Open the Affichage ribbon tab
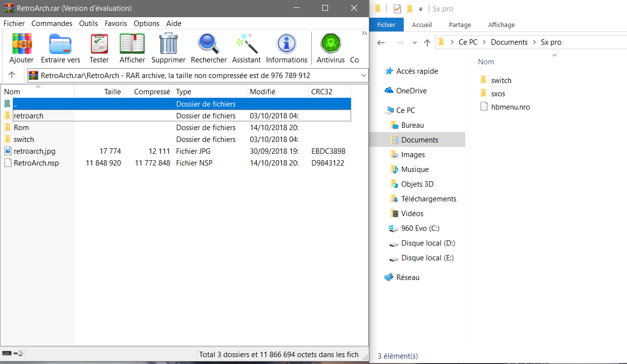The image size is (627, 364). (501, 25)
